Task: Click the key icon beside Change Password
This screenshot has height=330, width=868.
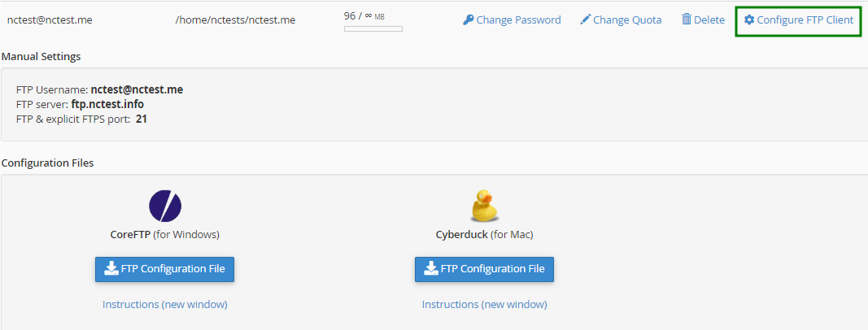Action: (468, 20)
